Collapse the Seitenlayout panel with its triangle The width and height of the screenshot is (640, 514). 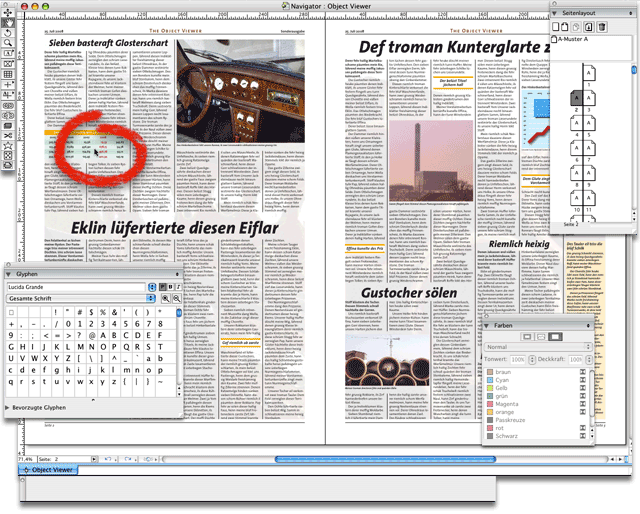click(554, 13)
